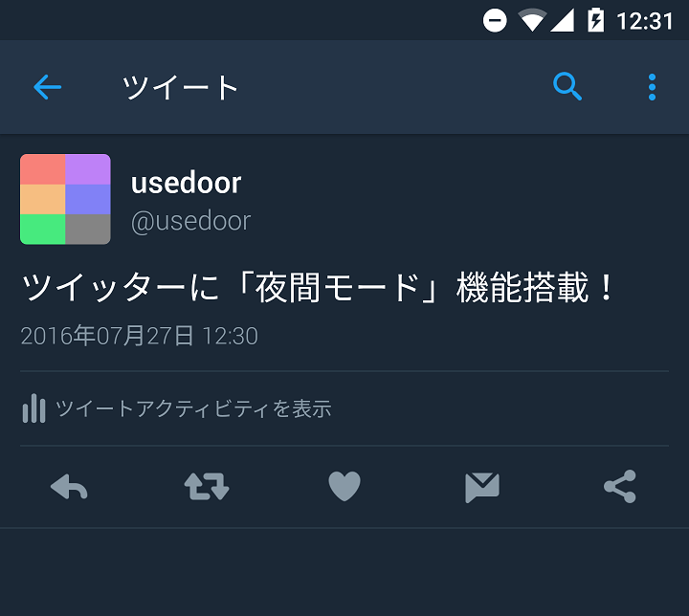This screenshot has height=616, width=689.
Task: Show tweet activity bar chart icon
Action: pos(33,408)
